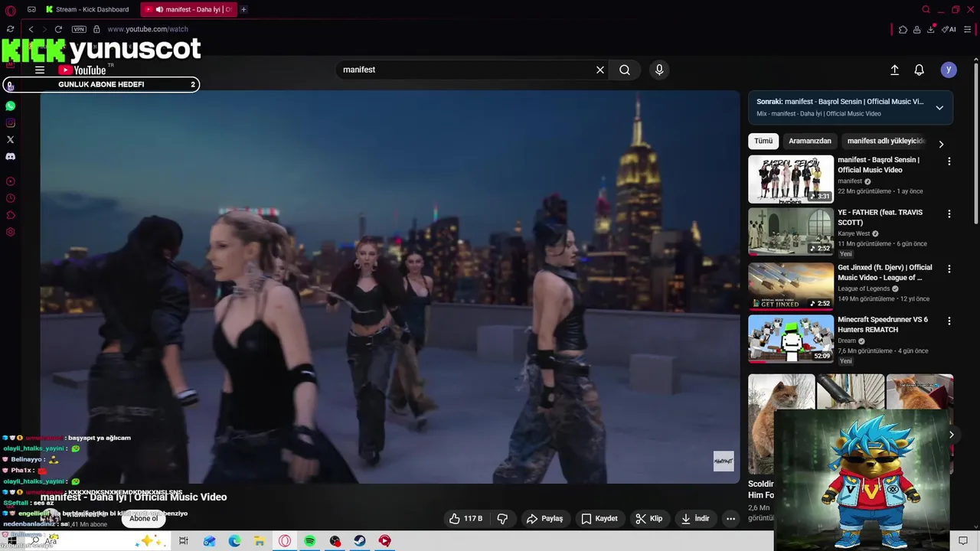Open the Get Jinxed video thumbnail
Screen dimensions: 980x551
coord(791,286)
